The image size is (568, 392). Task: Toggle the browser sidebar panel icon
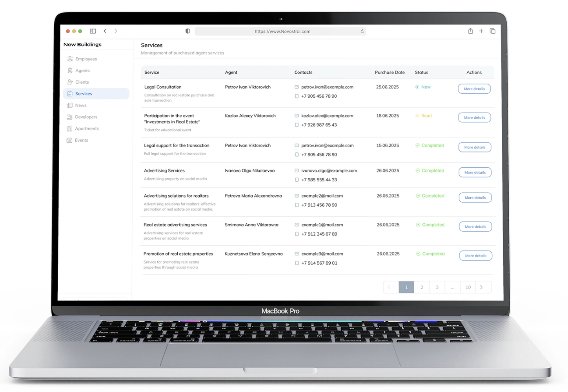(x=93, y=31)
